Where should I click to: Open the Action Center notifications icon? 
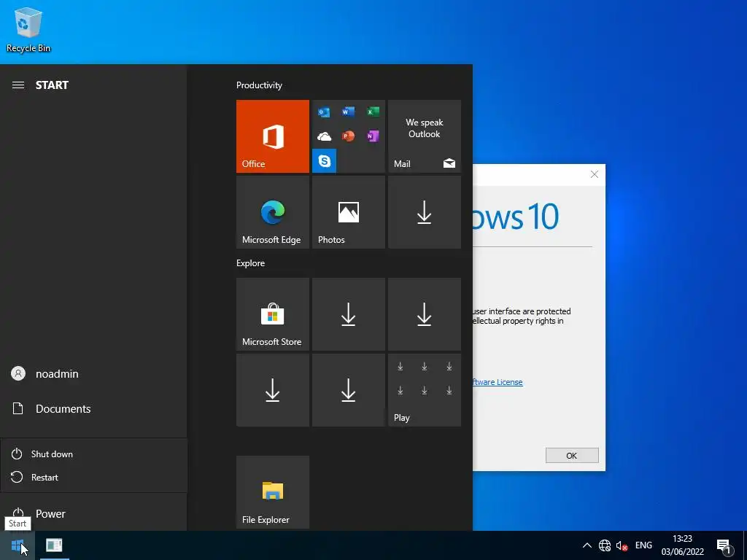(725, 545)
